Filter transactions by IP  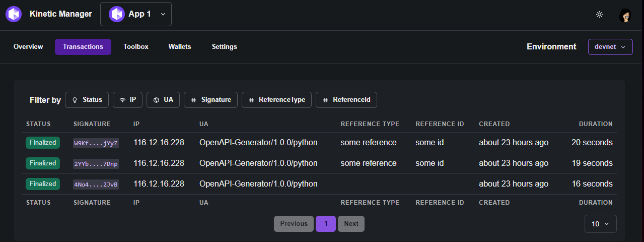(127, 100)
